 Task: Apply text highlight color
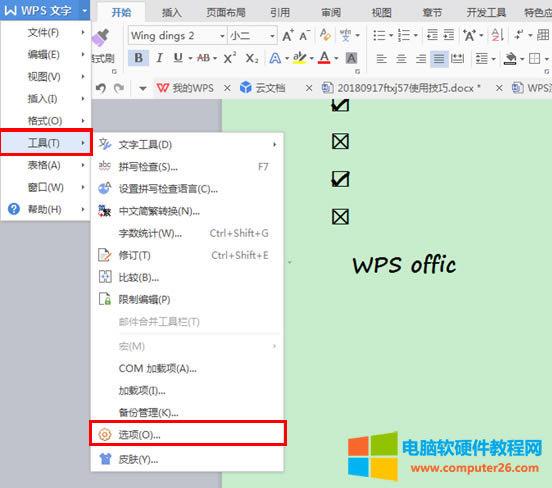[x=300, y=58]
